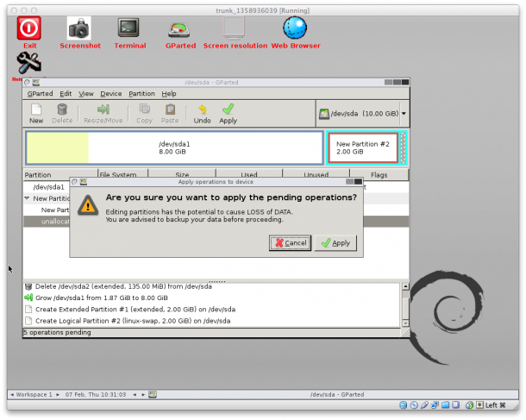Confirm with the dialog Apply button
Image resolution: width=526 pixels, height=420 pixels.
(335, 243)
